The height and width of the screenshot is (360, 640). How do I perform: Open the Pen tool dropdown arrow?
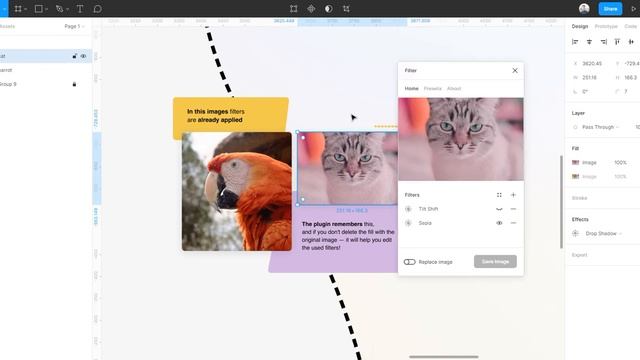[67, 9]
